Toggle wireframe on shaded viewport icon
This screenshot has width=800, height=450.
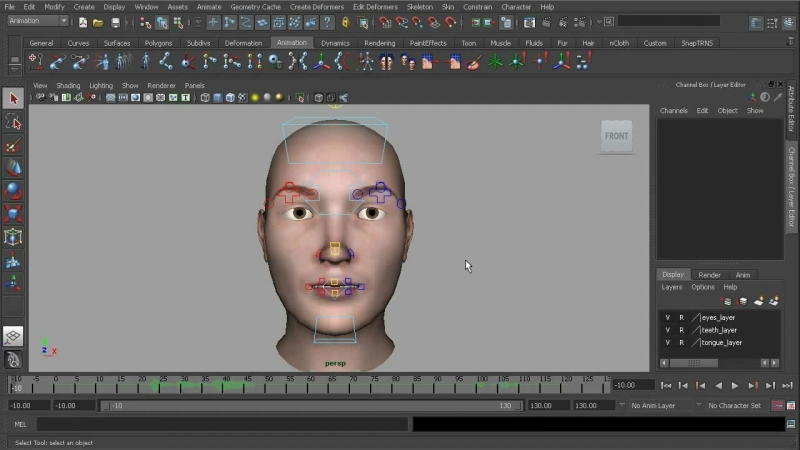[x=230, y=97]
